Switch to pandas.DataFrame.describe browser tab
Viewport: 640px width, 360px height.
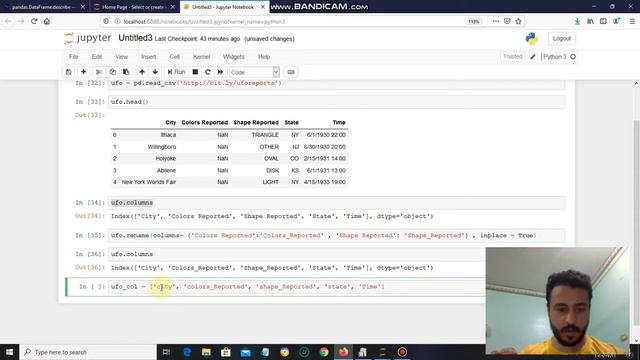point(43,7)
